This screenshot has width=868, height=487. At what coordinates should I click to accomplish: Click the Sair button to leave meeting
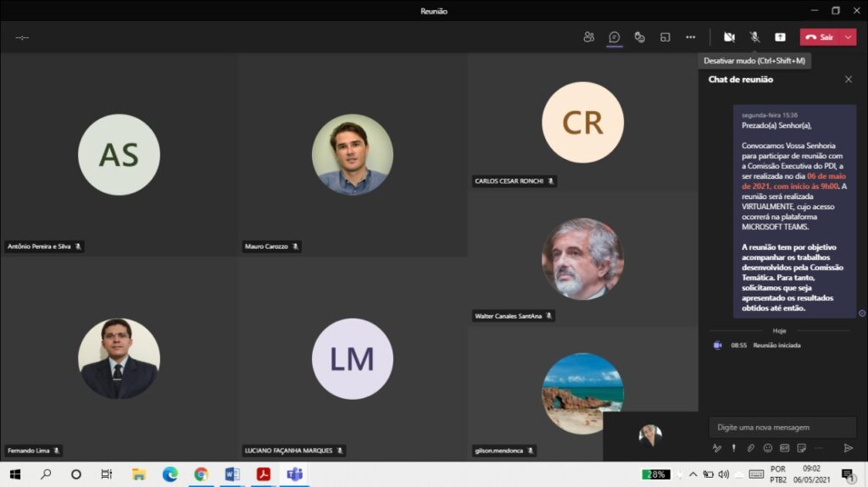pyautogui.click(x=820, y=37)
